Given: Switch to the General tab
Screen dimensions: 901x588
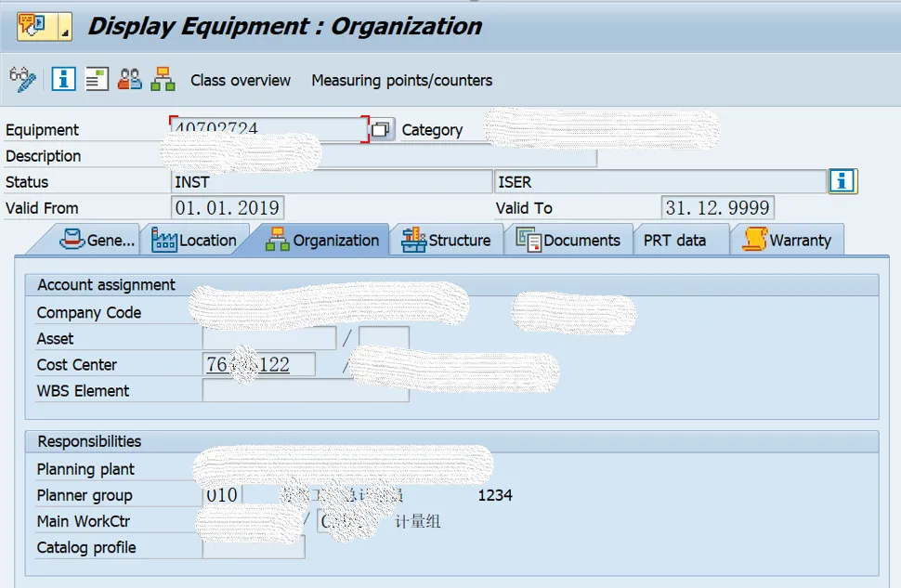Looking at the screenshot, I should [x=98, y=240].
